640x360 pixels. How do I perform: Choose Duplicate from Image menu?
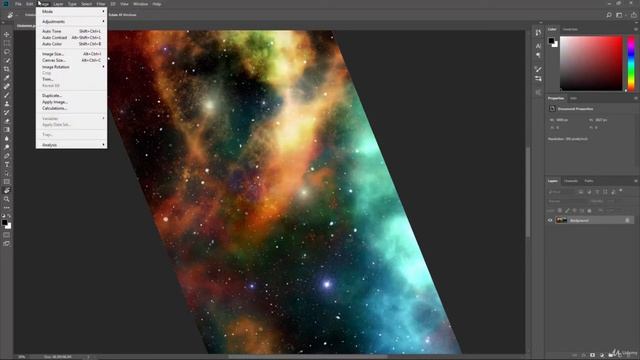tap(71, 96)
